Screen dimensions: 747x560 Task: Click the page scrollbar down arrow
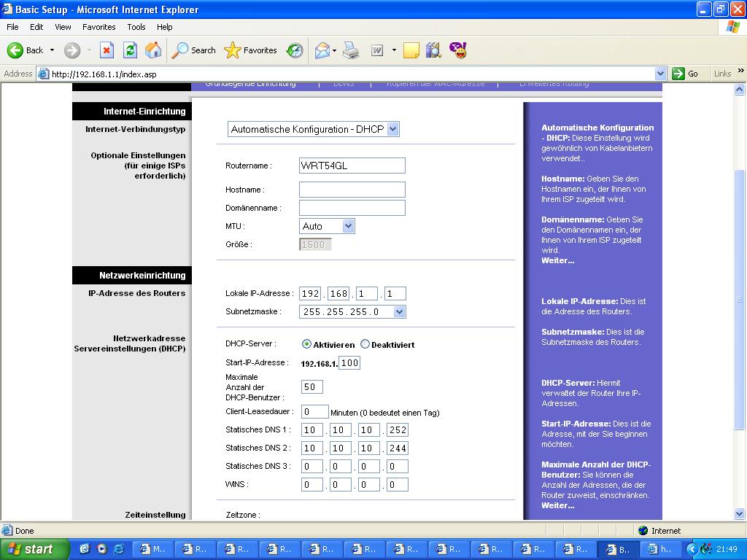click(739, 514)
